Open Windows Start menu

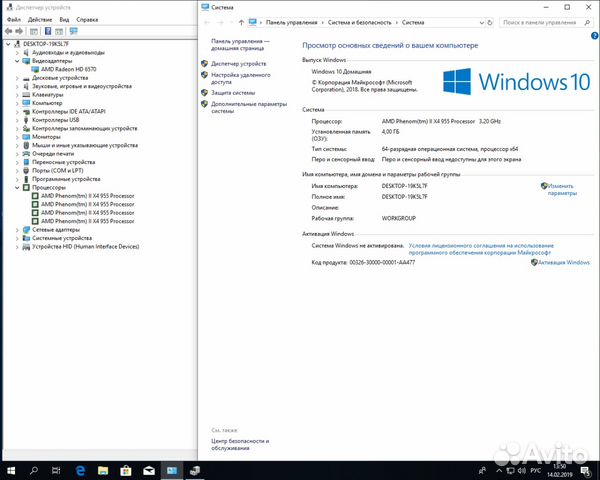point(11,470)
